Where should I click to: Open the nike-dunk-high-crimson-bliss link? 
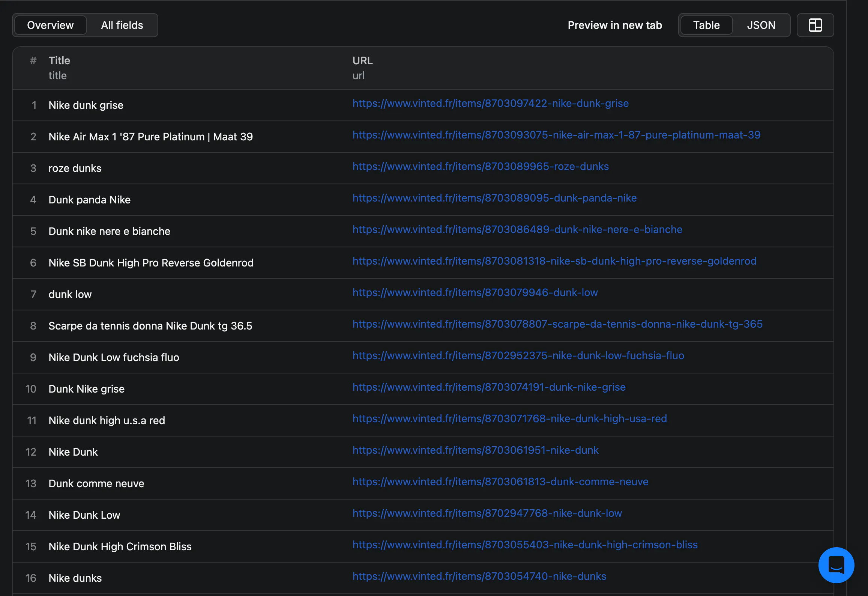coord(525,545)
